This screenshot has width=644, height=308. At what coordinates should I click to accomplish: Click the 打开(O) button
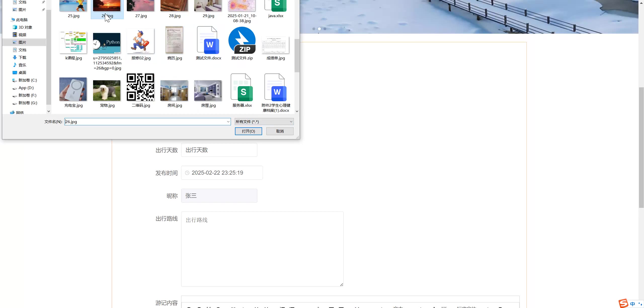pyautogui.click(x=248, y=131)
